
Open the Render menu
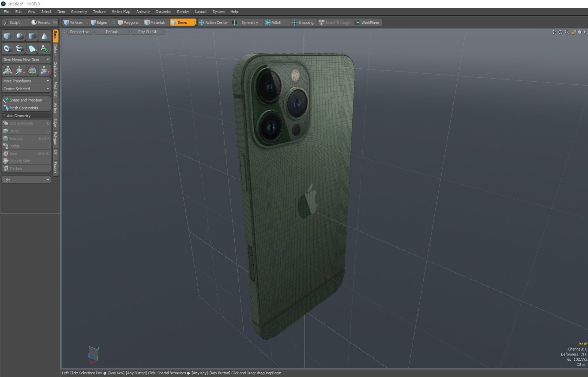click(x=183, y=11)
